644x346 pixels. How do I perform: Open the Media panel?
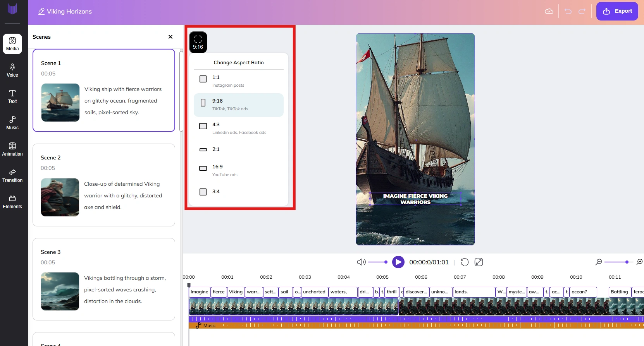[12, 44]
